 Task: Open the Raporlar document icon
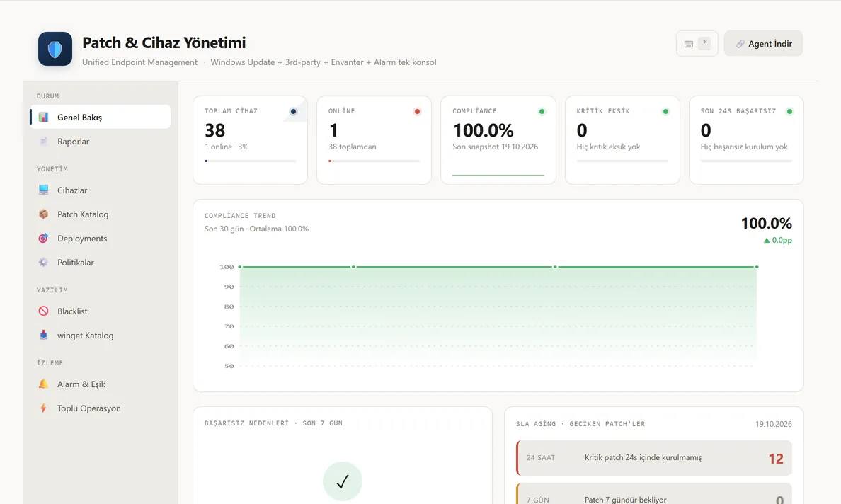coord(43,141)
